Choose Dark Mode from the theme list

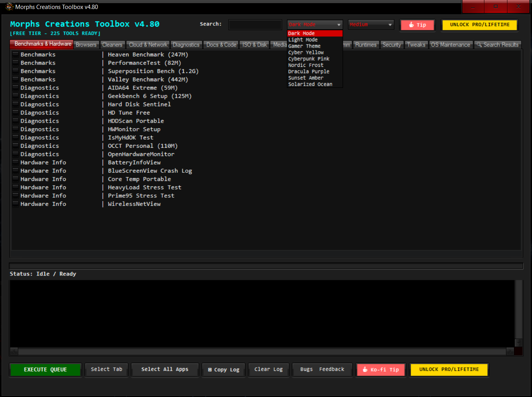[x=315, y=33]
